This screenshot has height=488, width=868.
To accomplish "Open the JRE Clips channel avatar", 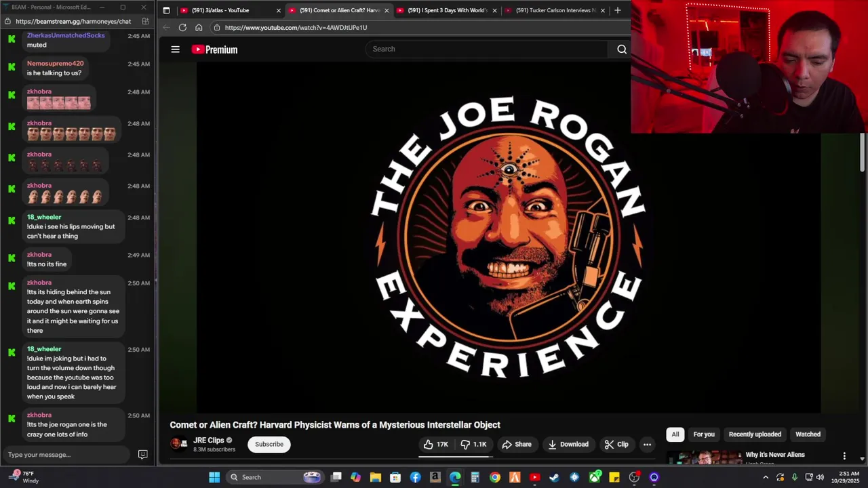I will (178, 444).
